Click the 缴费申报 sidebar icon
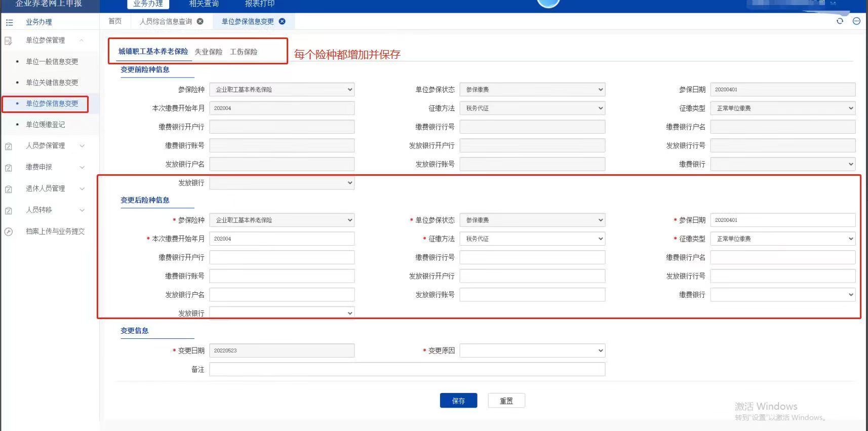868x431 pixels. click(x=9, y=168)
